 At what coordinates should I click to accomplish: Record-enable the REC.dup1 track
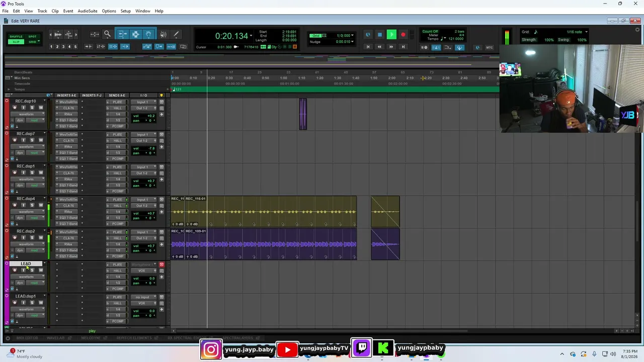15,172
